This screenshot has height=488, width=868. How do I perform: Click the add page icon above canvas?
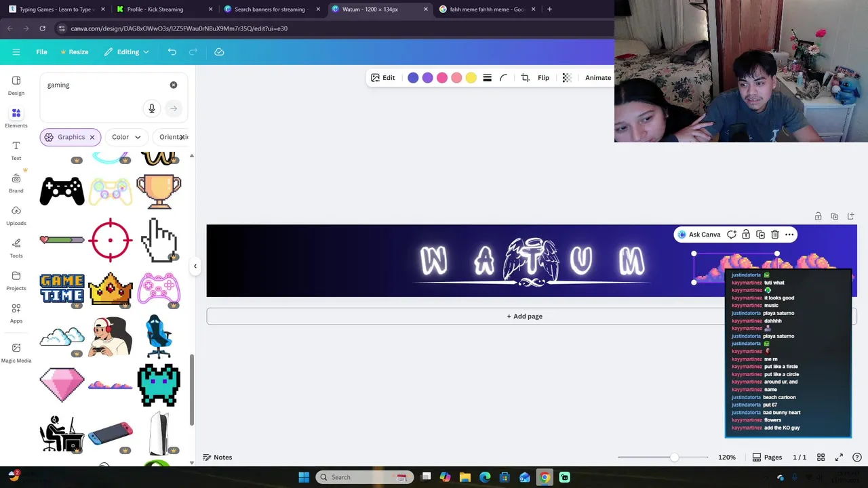tap(851, 216)
